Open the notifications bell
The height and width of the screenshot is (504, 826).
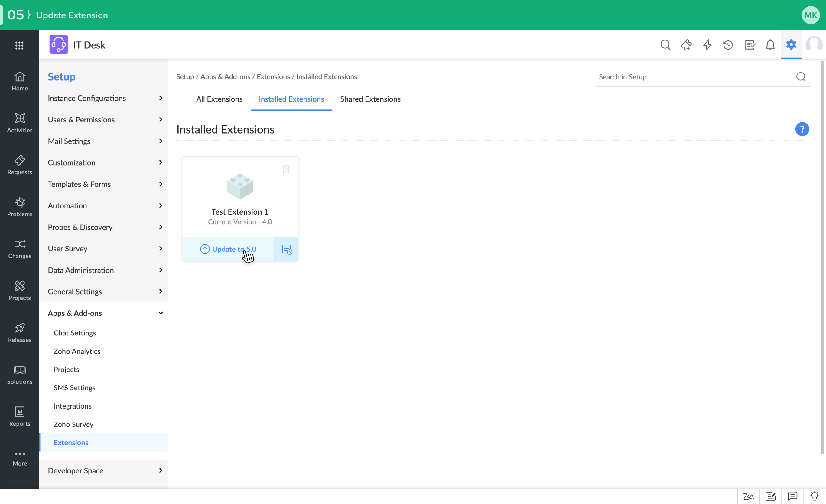point(770,45)
